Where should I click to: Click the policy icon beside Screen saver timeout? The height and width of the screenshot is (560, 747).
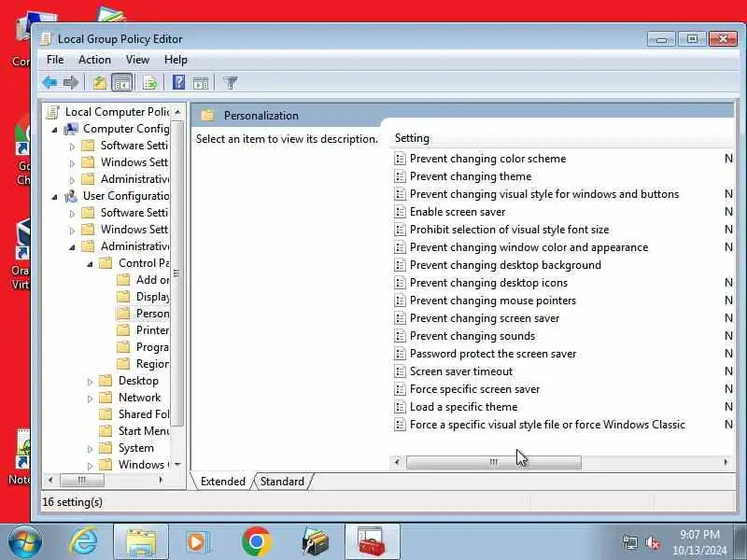pos(400,371)
